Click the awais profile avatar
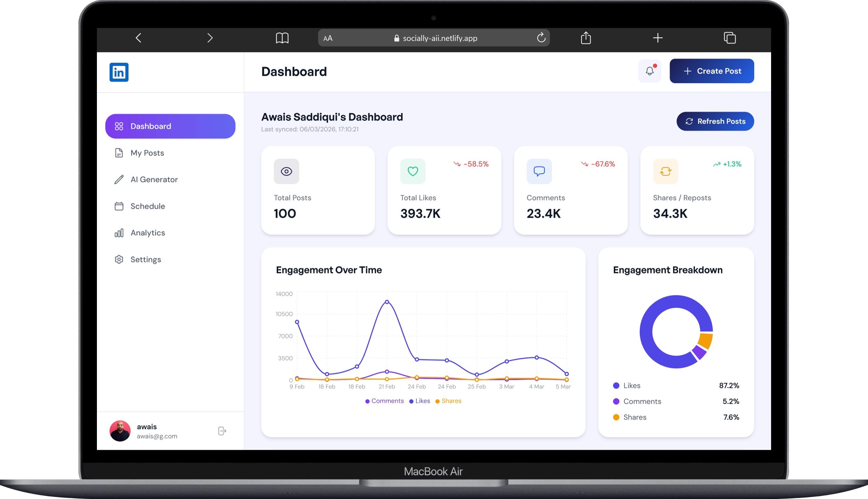Viewport: 868px width, 499px height. (120, 431)
